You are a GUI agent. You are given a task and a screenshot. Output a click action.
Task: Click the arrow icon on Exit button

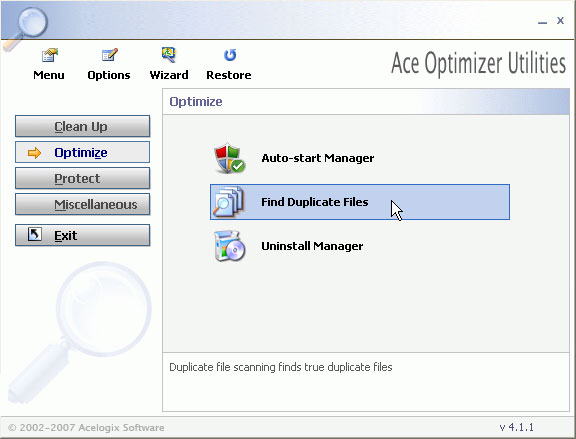pos(35,234)
